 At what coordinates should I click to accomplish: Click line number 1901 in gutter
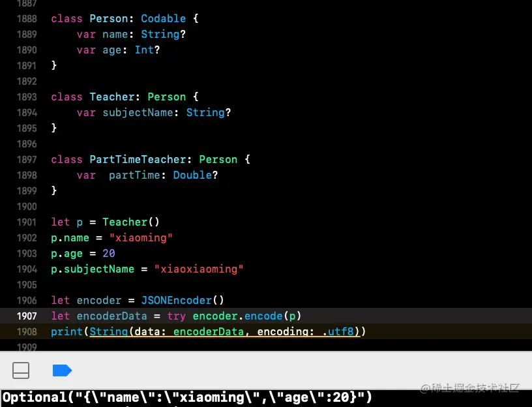click(27, 222)
